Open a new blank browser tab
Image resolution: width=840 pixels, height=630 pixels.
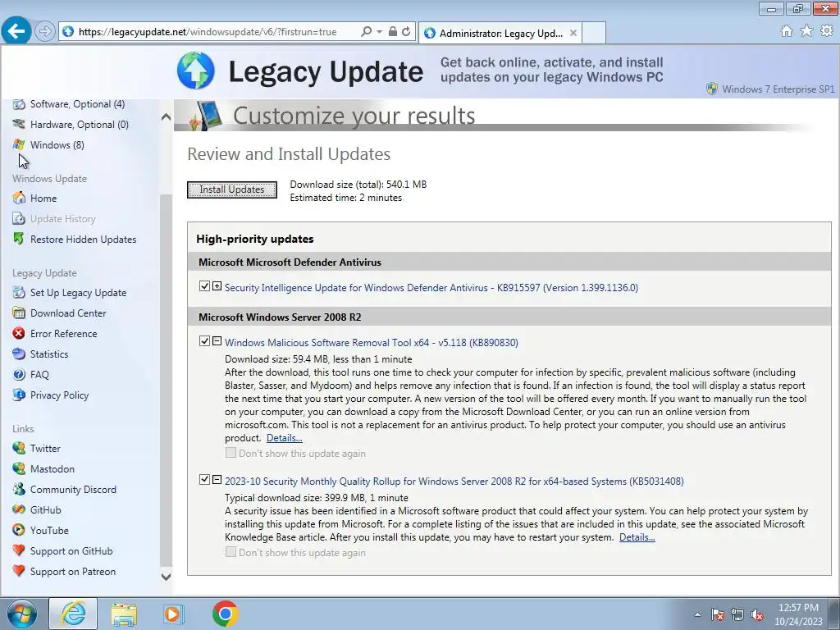[594, 33]
